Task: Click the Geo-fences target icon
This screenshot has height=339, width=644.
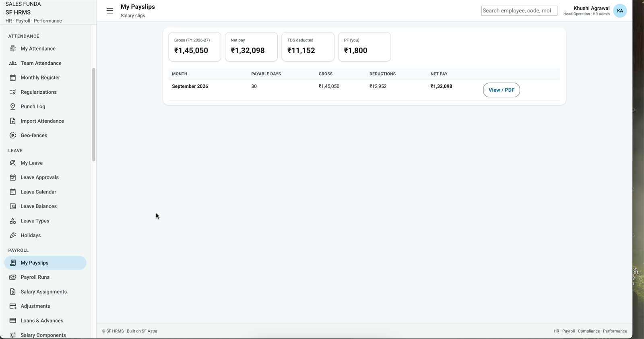Action: click(13, 136)
